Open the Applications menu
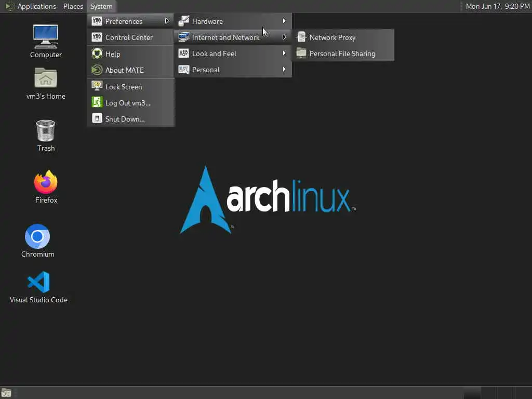The height and width of the screenshot is (399, 532). pyautogui.click(x=37, y=6)
